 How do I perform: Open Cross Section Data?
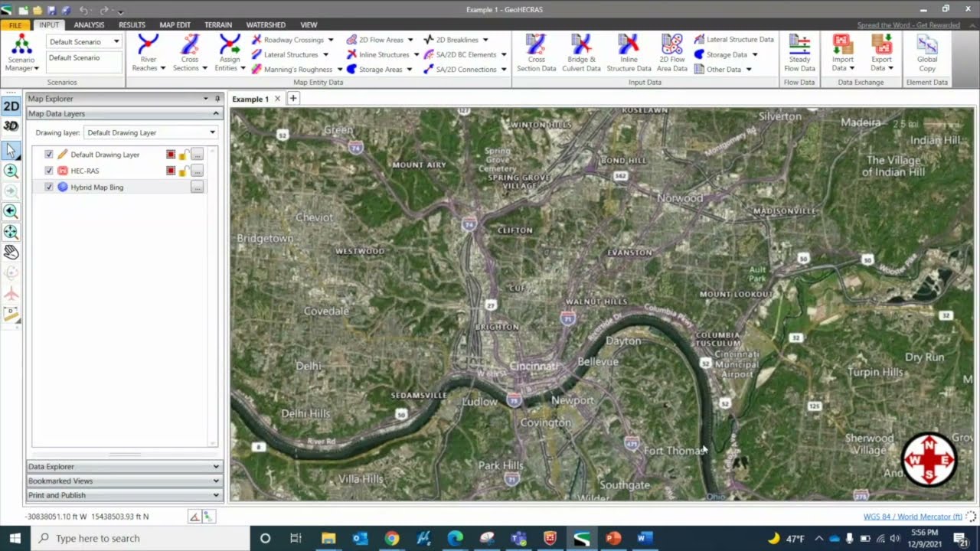[536, 52]
